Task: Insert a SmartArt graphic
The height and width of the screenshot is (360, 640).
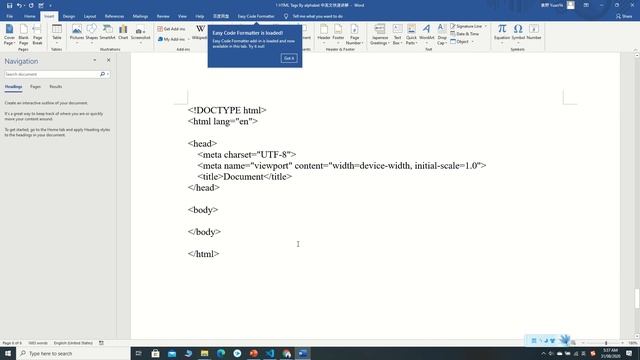Action: [x=107, y=33]
